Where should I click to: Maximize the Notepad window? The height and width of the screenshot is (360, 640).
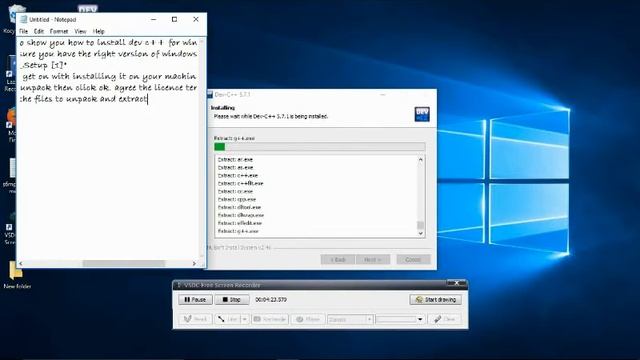tap(174, 19)
